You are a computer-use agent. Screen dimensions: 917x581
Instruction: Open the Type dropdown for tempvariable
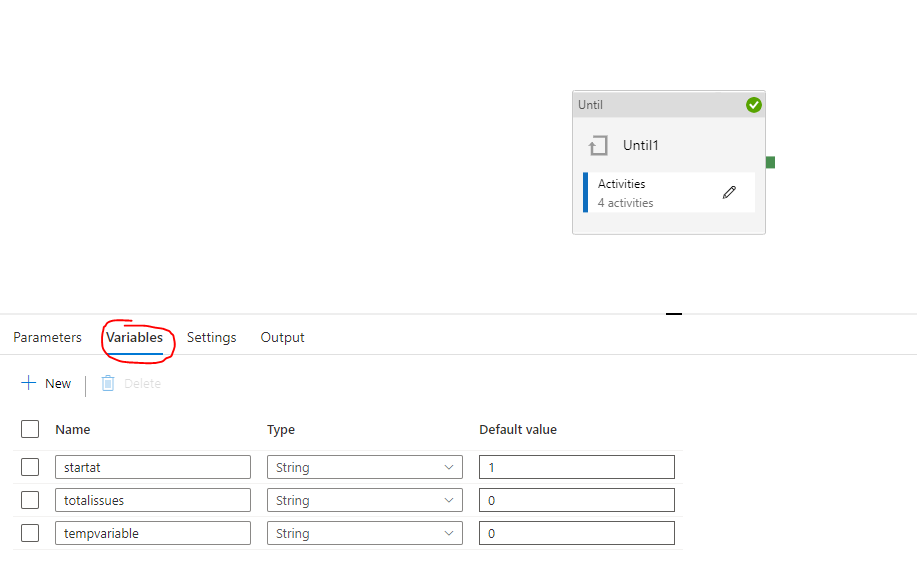point(365,533)
